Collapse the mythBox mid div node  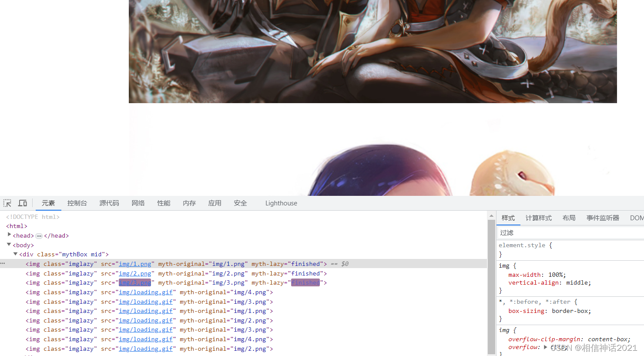16,254
